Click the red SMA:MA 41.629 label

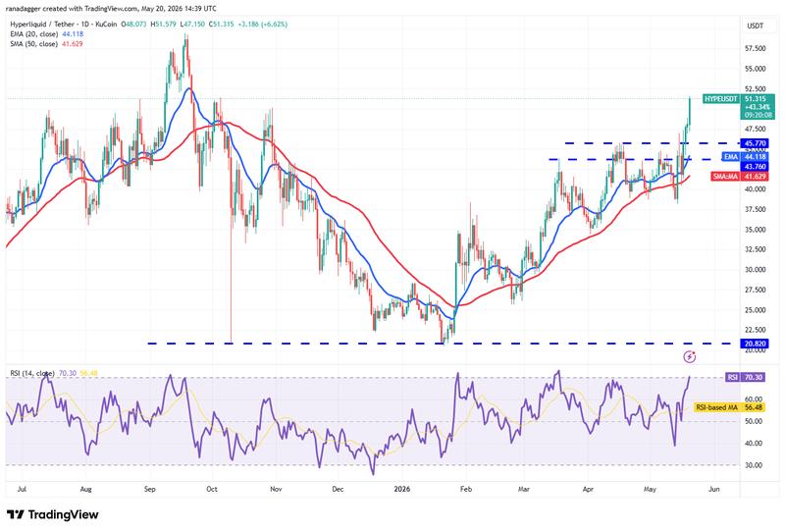740,177
